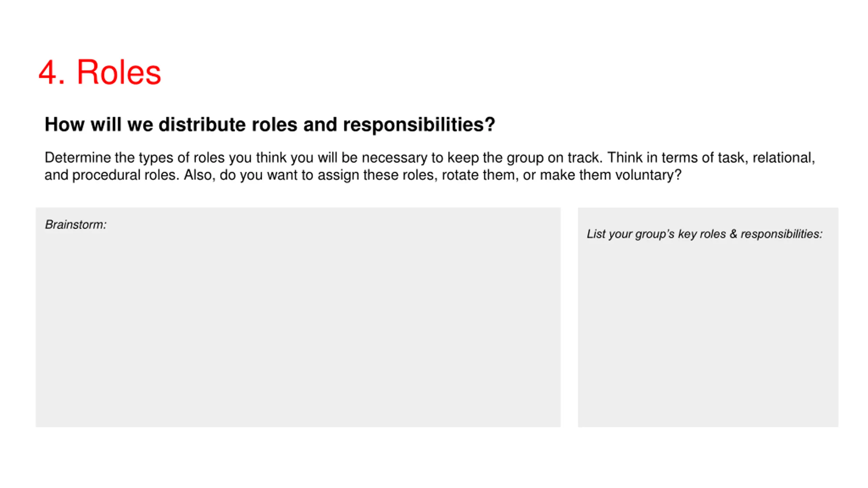Select the bold heading about distributing roles
868x488 pixels.
coord(270,124)
